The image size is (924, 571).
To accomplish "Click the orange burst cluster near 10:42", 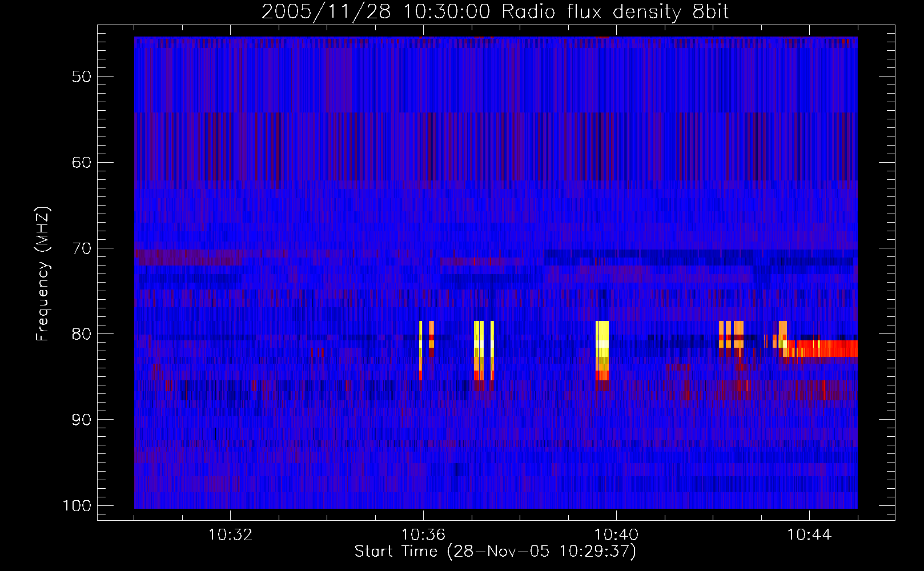I will point(731,335).
